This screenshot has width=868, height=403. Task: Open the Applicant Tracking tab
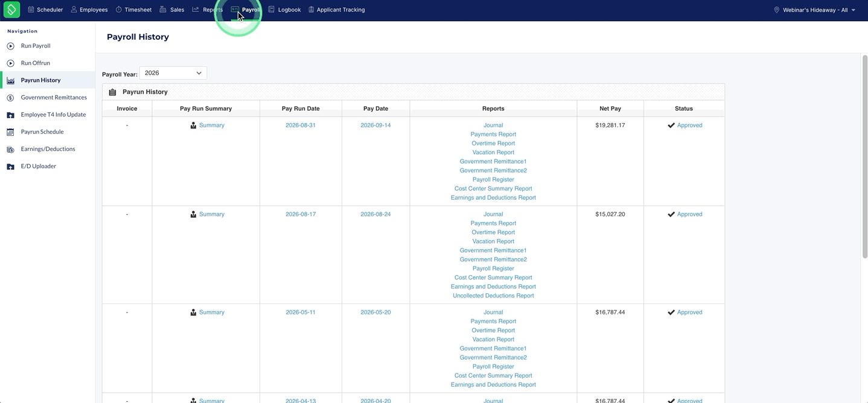click(x=336, y=10)
